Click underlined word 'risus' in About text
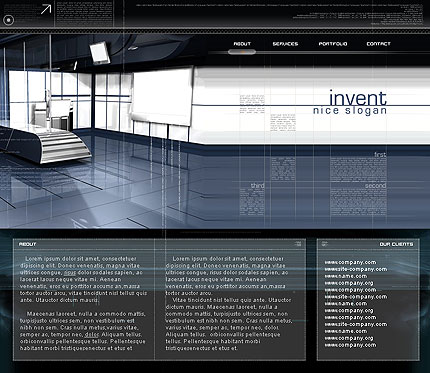 pyautogui.click(x=70, y=273)
